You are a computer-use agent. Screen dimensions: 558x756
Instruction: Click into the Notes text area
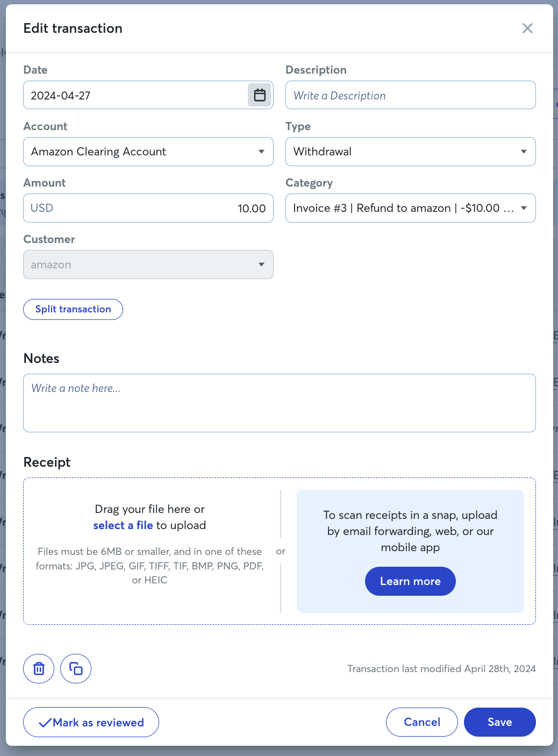[280, 403]
